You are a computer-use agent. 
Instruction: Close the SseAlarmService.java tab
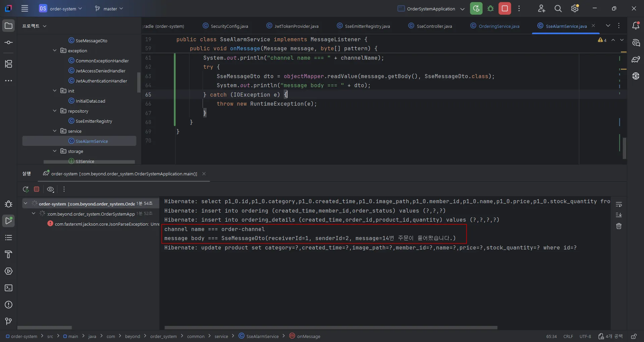pos(593,26)
